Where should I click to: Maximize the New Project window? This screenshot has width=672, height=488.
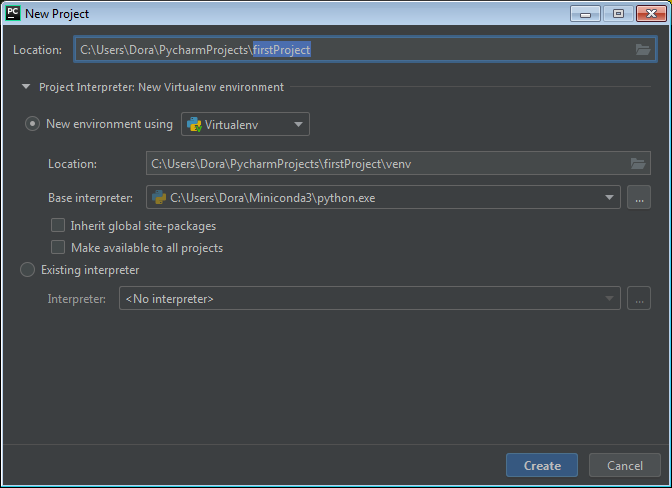618,14
